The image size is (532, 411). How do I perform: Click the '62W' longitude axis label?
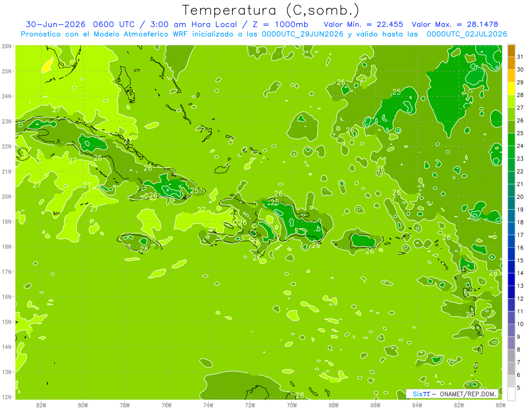click(x=459, y=405)
